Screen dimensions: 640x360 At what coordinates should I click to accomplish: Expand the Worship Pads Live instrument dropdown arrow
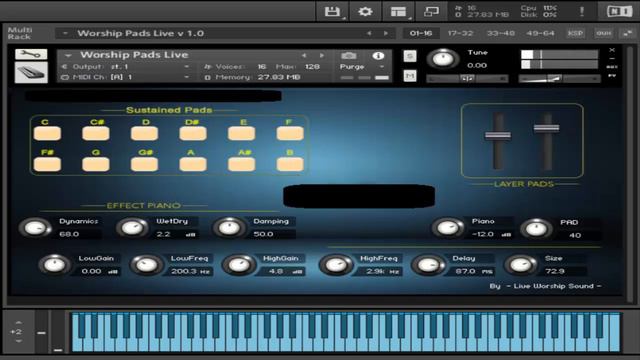68,55
